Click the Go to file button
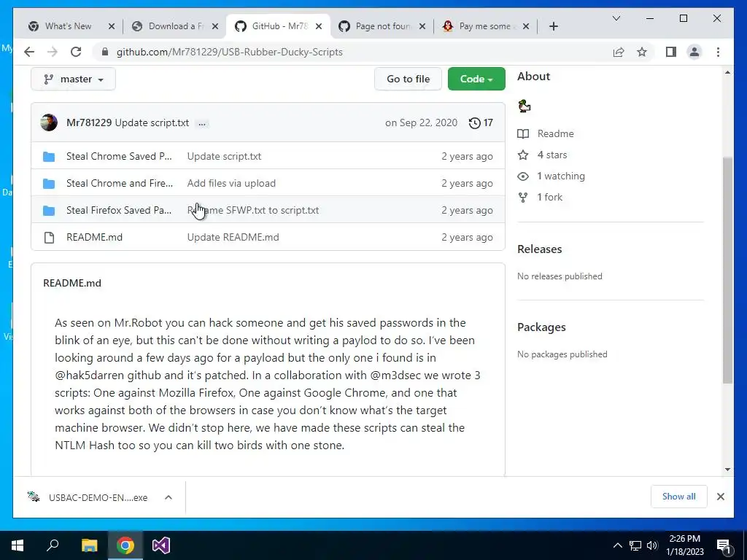 [x=408, y=79]
